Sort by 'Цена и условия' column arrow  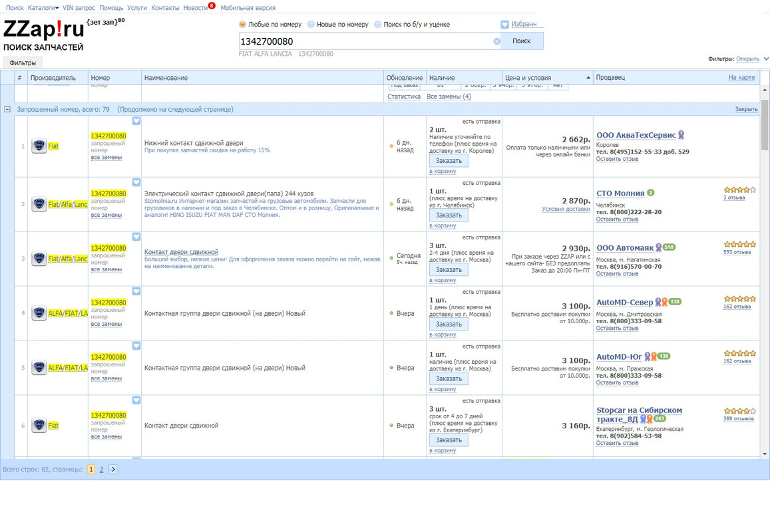tap(588, 78)
